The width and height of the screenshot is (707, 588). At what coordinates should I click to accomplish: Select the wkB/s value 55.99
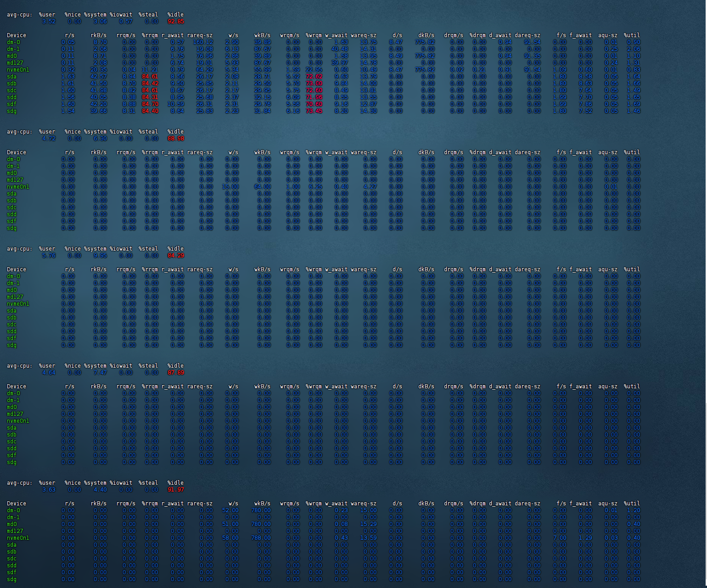click(263, 70)
